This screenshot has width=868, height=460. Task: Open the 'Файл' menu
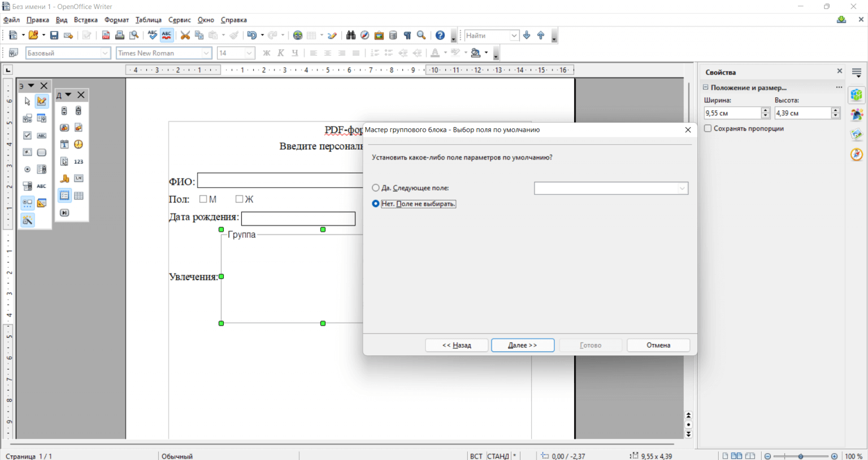click(11, 20)
